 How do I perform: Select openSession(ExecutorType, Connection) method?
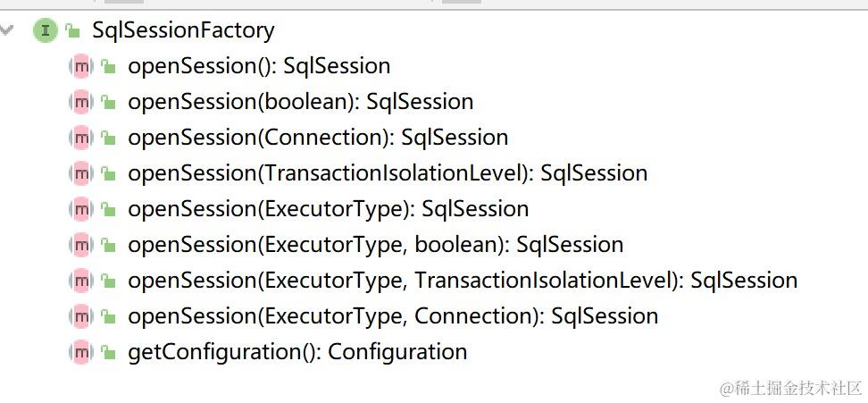pyautogui.click(x=393, y=316)
